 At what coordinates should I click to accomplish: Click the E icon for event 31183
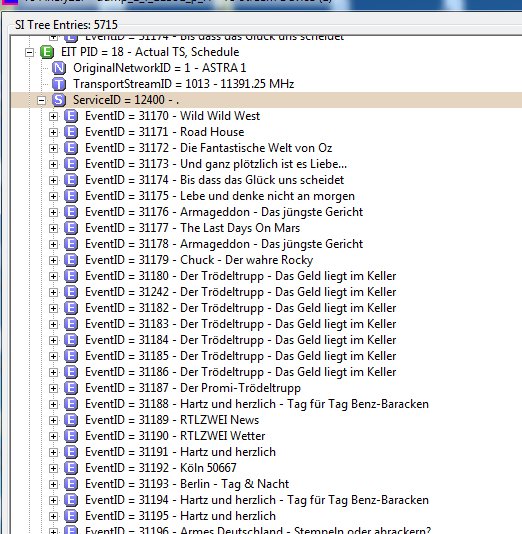(x=71, y=324)
